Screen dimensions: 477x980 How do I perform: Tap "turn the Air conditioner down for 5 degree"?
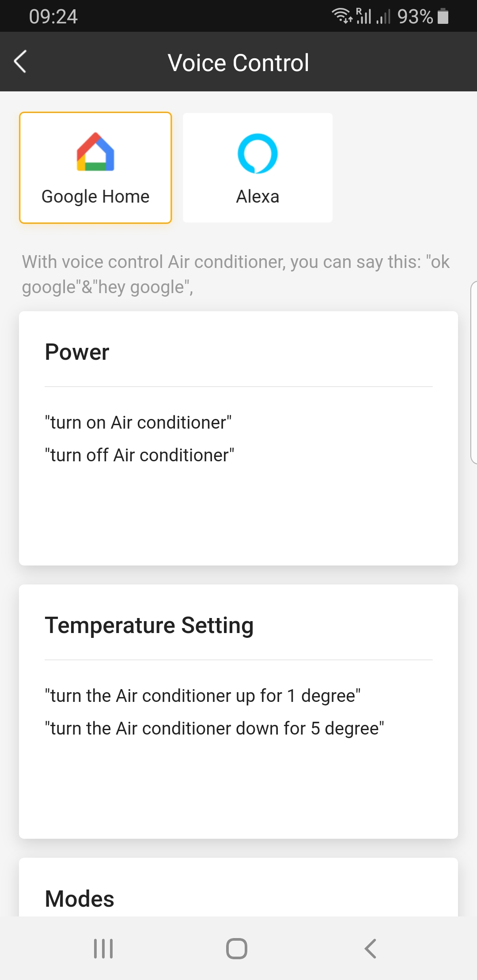click(215, 728)
